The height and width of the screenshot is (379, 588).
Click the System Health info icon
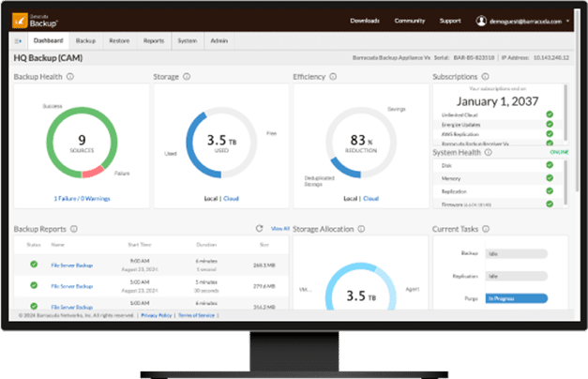point(489,151)
